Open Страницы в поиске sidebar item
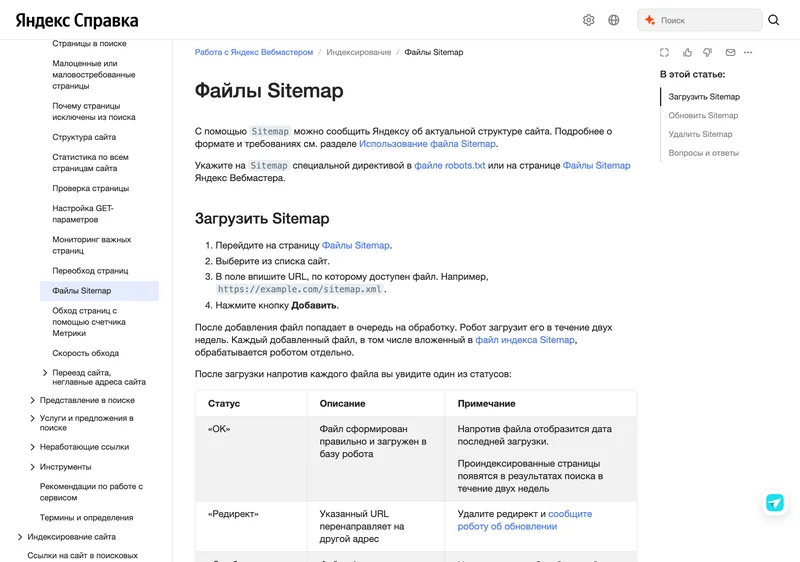800x562 pixels. click(89, 43)
